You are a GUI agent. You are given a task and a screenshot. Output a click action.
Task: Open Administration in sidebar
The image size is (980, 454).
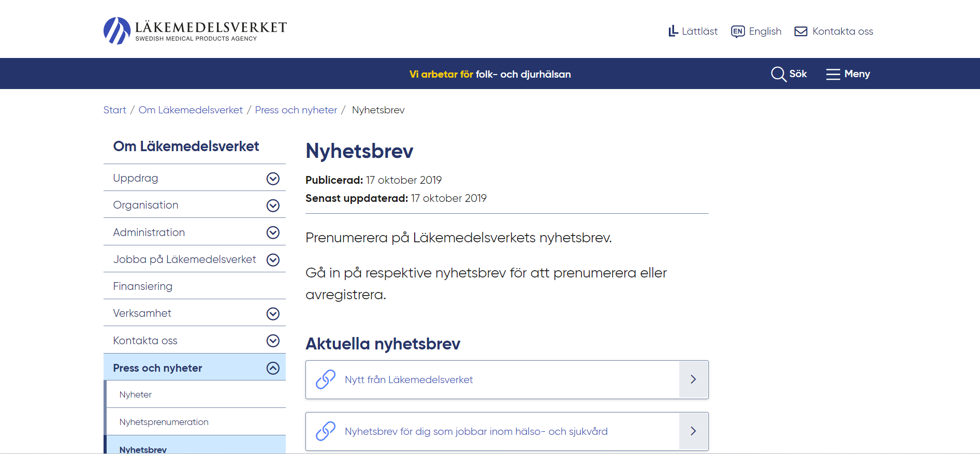point(149,232)
